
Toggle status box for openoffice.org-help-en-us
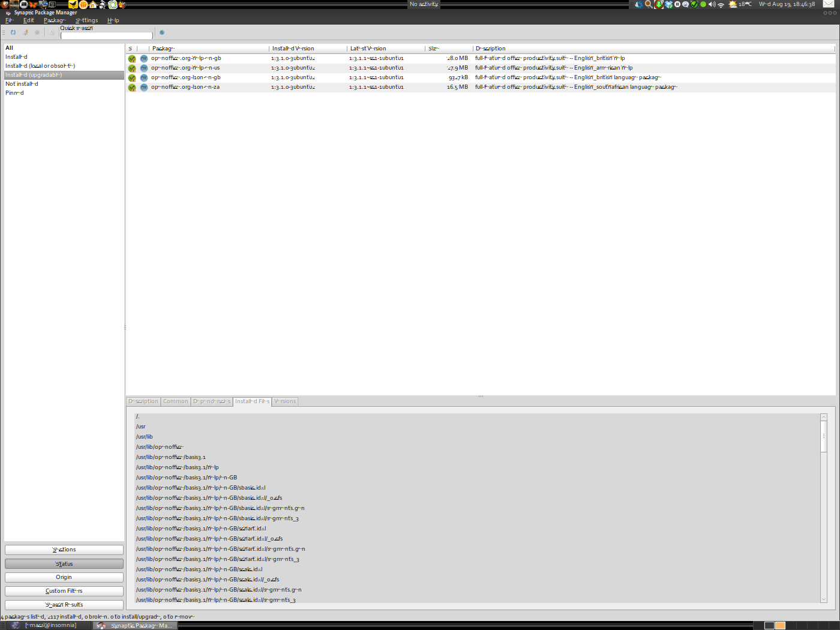pos(132,68)
